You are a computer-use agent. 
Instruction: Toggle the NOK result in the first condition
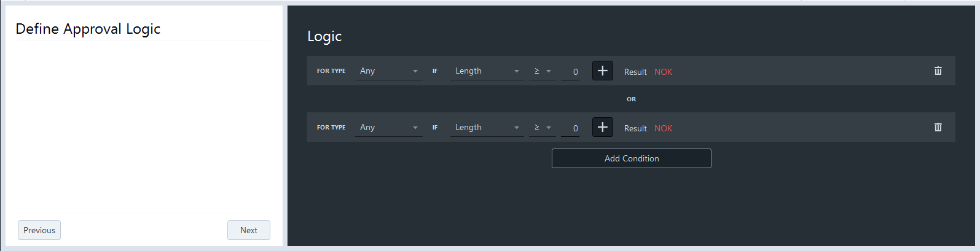[663, 72]
